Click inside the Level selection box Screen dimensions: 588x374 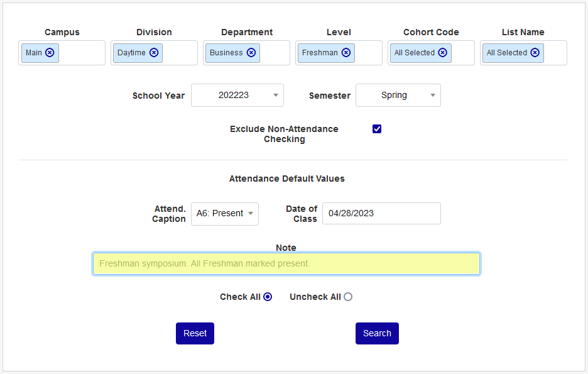click(x=368, y=53)
